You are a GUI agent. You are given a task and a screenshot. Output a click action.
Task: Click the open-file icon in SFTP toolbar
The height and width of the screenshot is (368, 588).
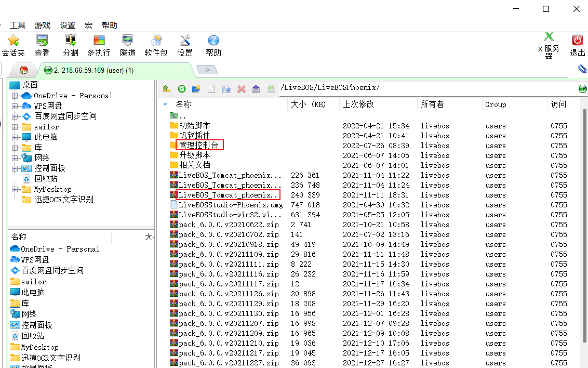click(226, 89)
